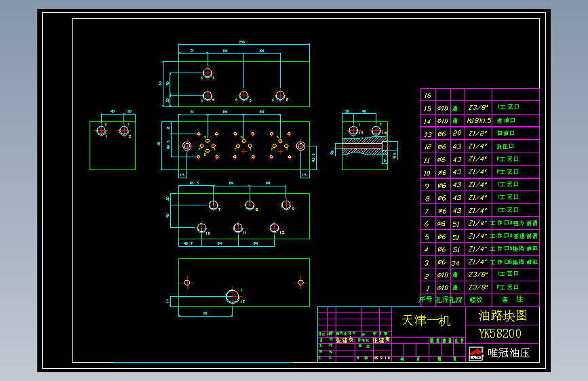Click thread value M18X1.5 in row 14
This screenshot has height=381, width=588.
pos(479,121)
